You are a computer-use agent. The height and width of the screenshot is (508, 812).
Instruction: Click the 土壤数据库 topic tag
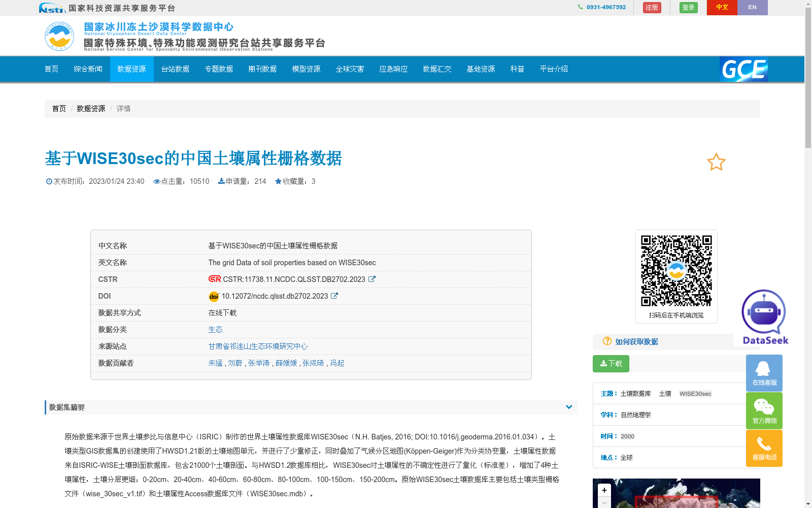click(x=636, y=394)
